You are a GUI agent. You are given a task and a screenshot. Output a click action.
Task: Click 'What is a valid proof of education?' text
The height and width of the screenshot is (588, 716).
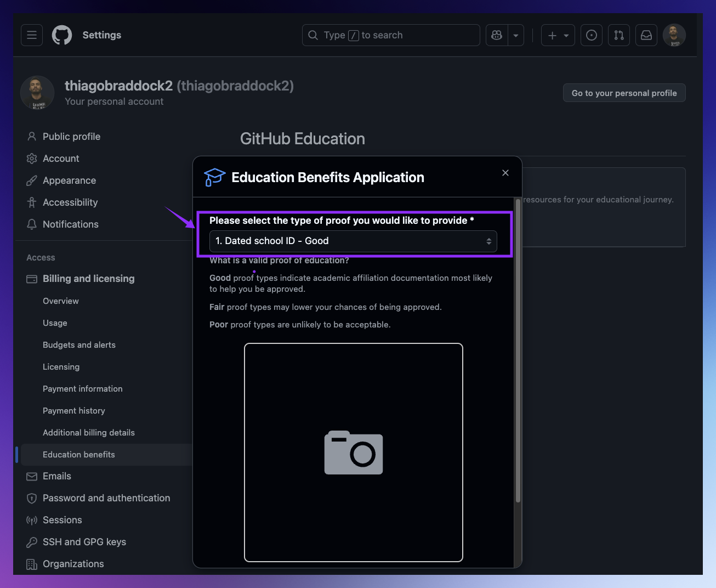[x=279, y=261]
